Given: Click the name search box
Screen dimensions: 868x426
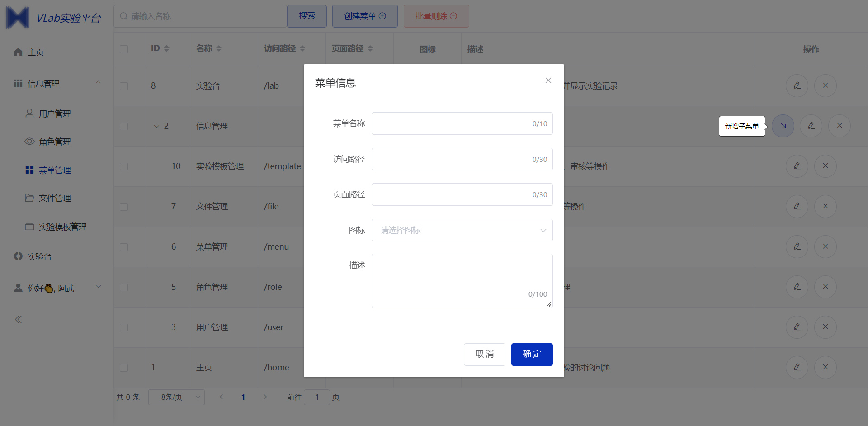Looking at the screenshot, I should pos(200,16).
